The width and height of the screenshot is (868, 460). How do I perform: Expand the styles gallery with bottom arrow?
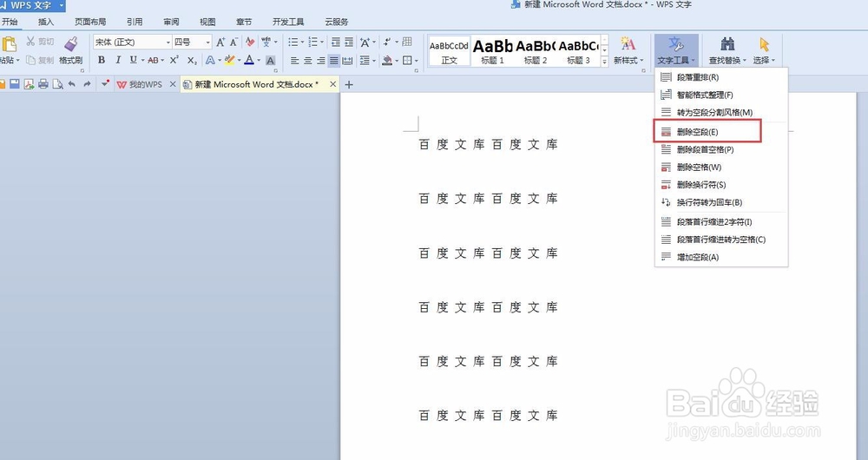tap(604, 62)
